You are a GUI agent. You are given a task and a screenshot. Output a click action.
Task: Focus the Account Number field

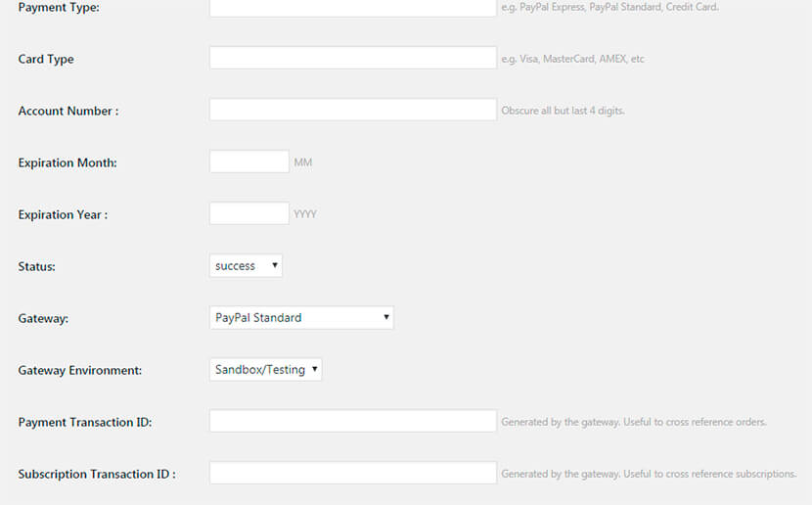click(352, 110)
